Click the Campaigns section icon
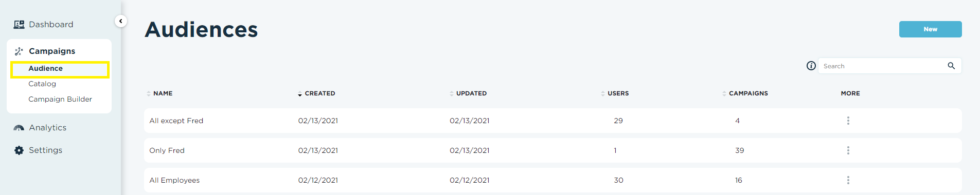 point(19,51)
